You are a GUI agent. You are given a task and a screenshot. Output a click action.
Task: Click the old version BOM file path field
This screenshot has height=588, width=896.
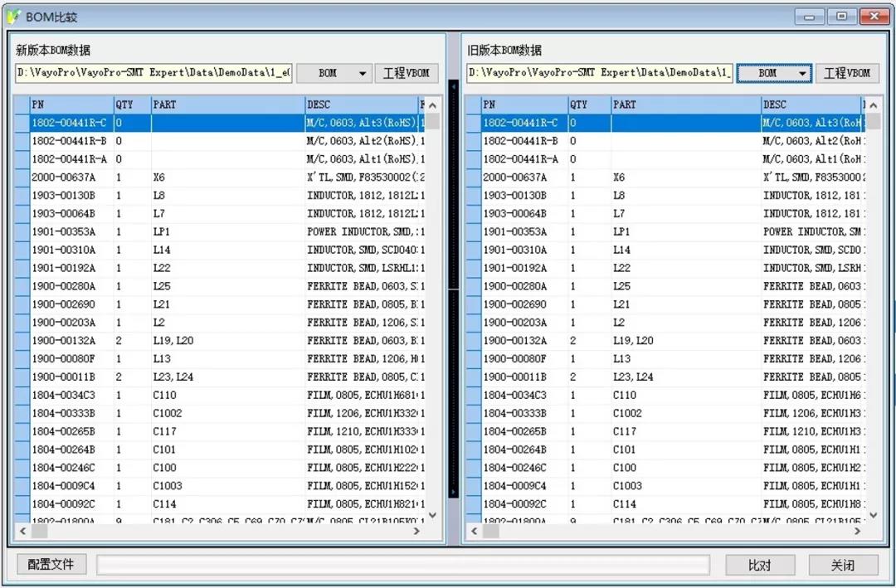pos(599,74)
